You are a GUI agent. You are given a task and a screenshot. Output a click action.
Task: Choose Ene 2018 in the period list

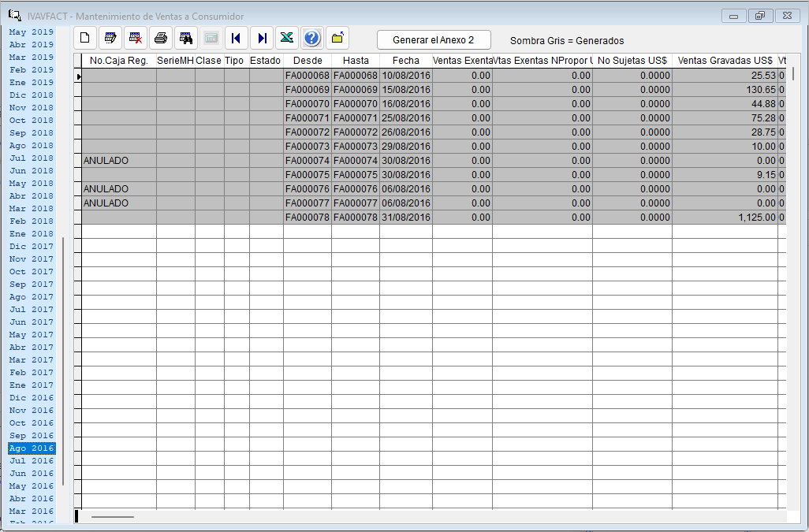[x=32, y=234]
